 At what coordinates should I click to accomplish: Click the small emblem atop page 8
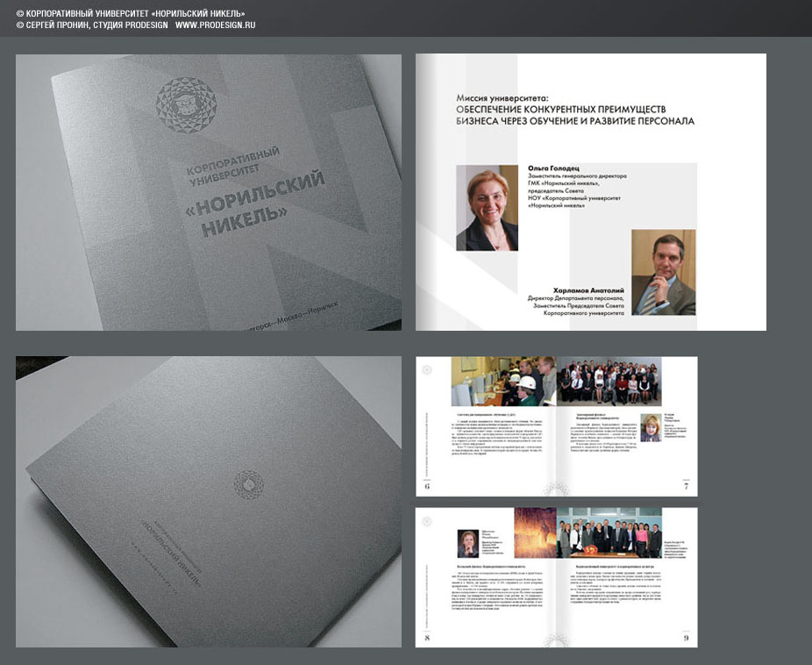[x=427, y=521]
